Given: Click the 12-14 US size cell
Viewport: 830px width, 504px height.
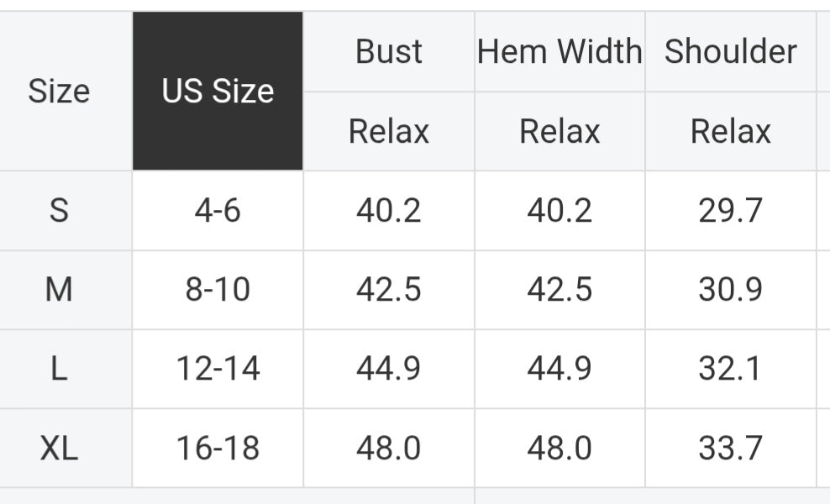Looking at the screenshot, I should click(x=218, y=369).
